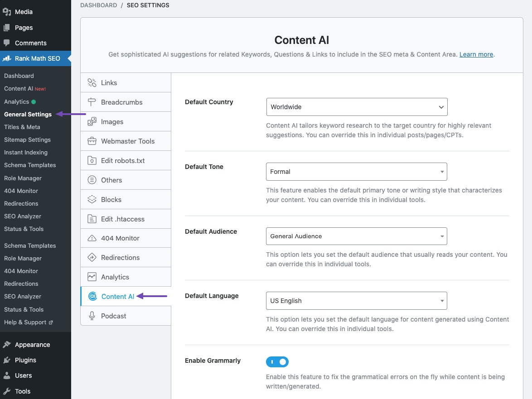Click the Tools wrench icon

tap(7, 391)
